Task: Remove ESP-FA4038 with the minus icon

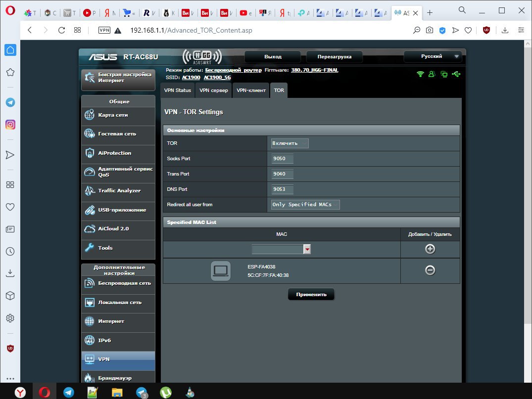Action: tap(430, 270)
